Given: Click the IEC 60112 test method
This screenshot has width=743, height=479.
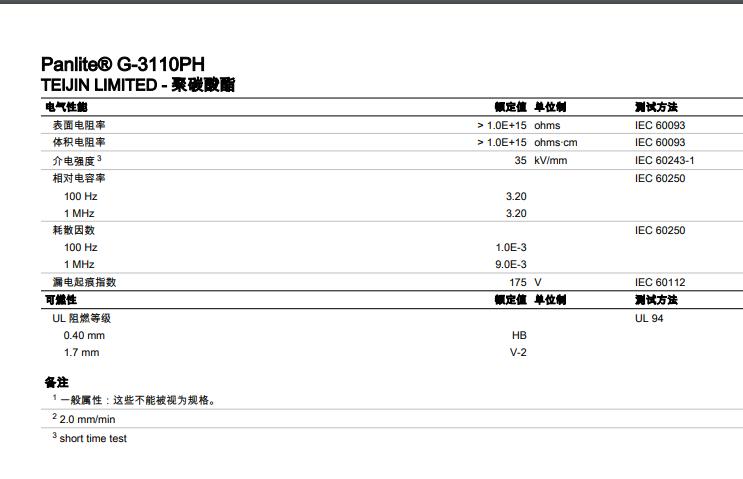Looking at the screenshot, I should click(x=659, y=283).
